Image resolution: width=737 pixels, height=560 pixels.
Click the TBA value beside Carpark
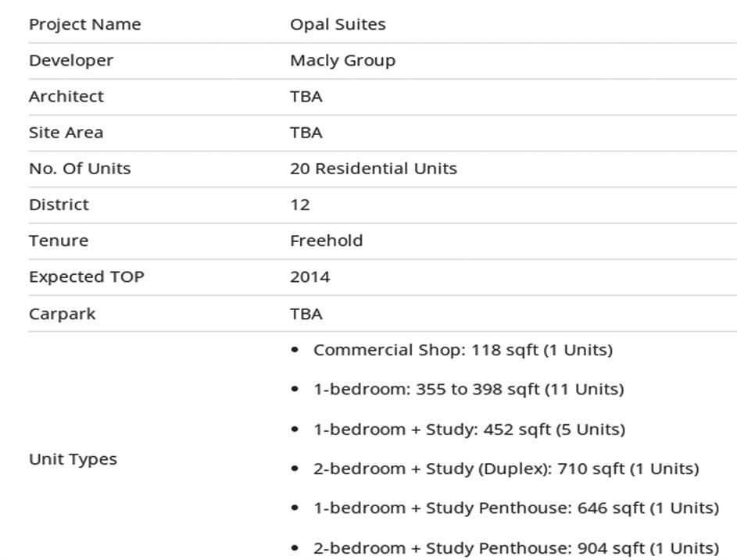pos(306,313)
